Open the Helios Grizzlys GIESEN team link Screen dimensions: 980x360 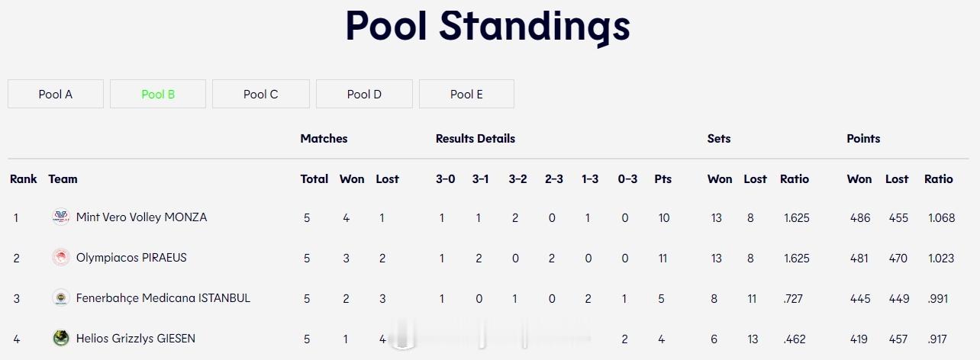coord(136,338)
